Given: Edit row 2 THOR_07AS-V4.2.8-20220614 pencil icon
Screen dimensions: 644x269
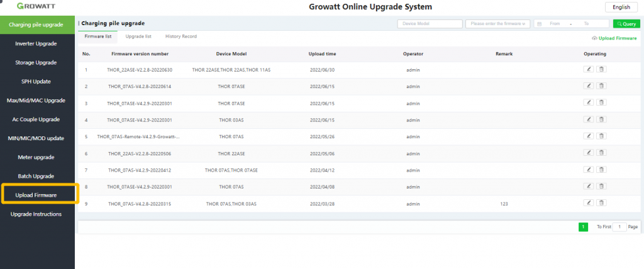Looking at the screenshot, I should 589,86.
